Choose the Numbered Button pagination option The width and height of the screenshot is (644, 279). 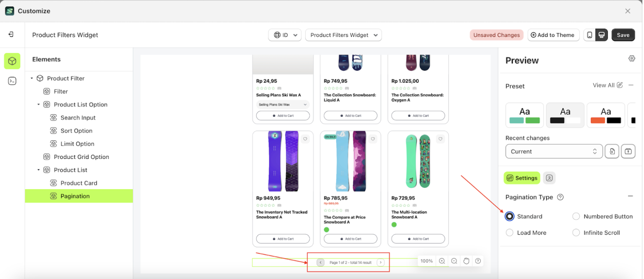(x=576, y=216)
